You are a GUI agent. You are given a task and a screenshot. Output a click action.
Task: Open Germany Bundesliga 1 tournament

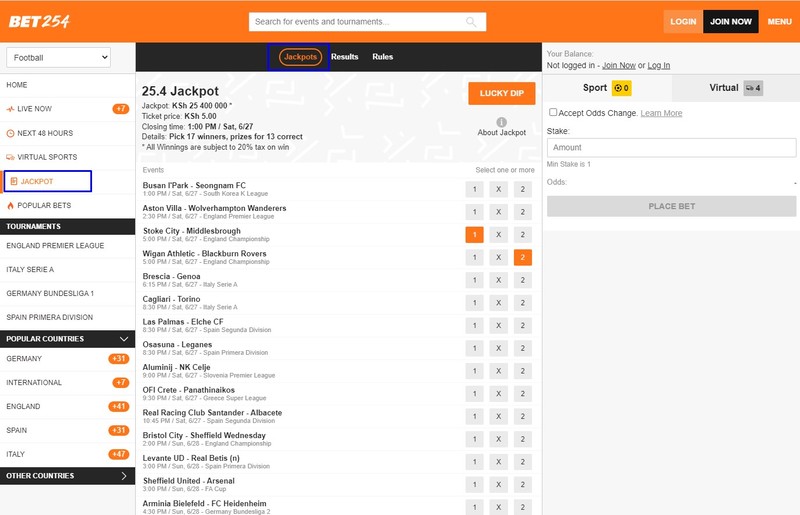tap(67, 293)
